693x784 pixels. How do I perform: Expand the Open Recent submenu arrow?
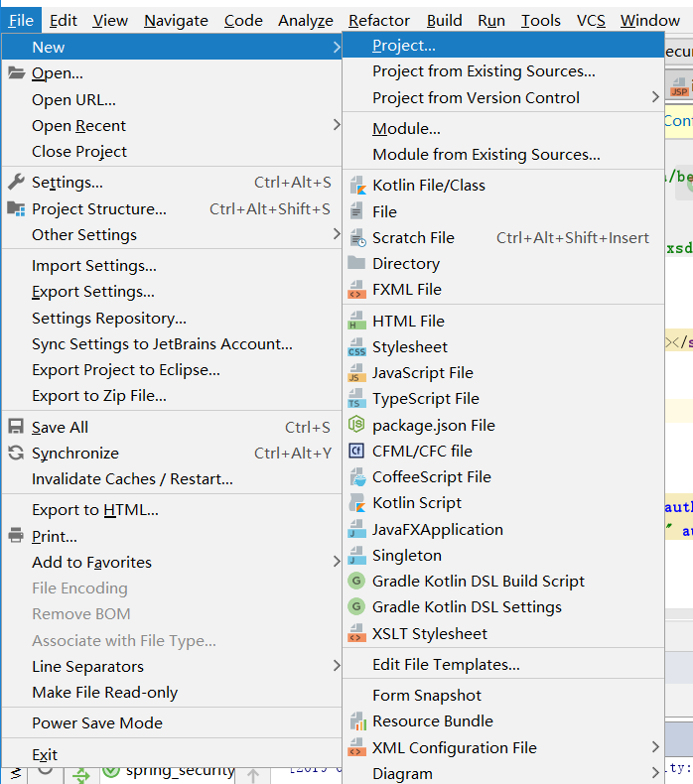[337, 125]
